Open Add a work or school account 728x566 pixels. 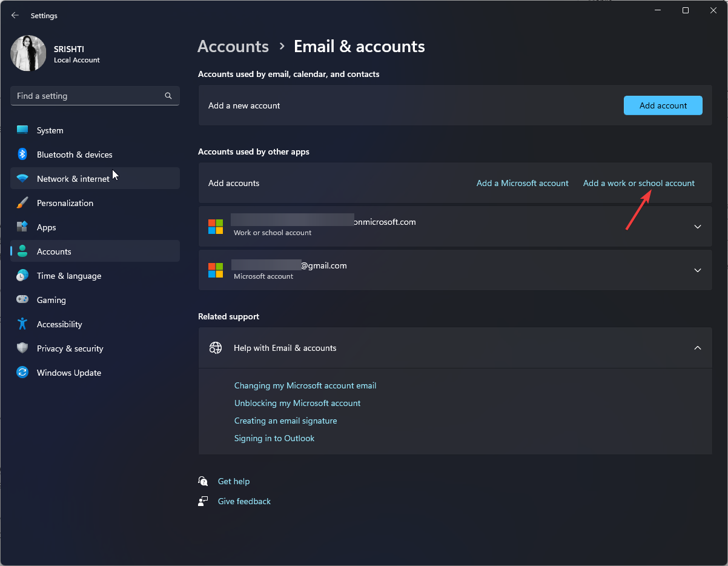[x=638, y=182]
